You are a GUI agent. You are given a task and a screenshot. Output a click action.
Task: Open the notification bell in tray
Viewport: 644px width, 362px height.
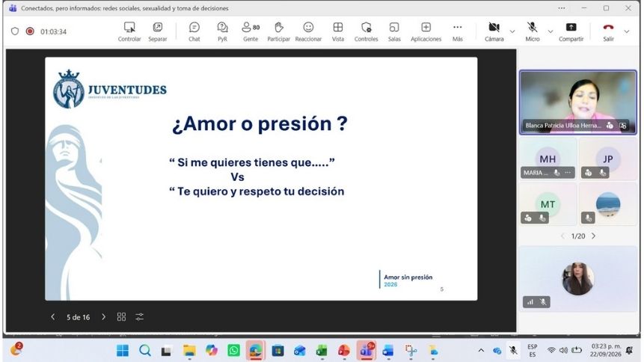click(x=630, y=351)
